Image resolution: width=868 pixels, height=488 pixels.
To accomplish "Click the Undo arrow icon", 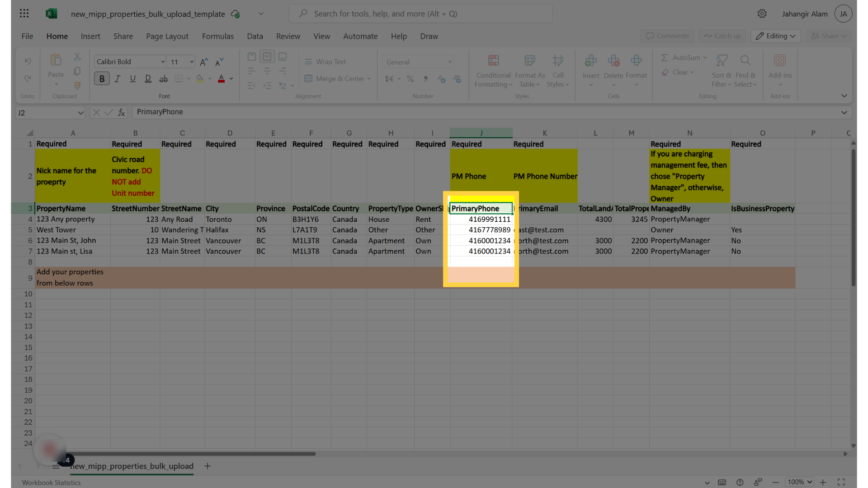I will click(x=28, y=61).
